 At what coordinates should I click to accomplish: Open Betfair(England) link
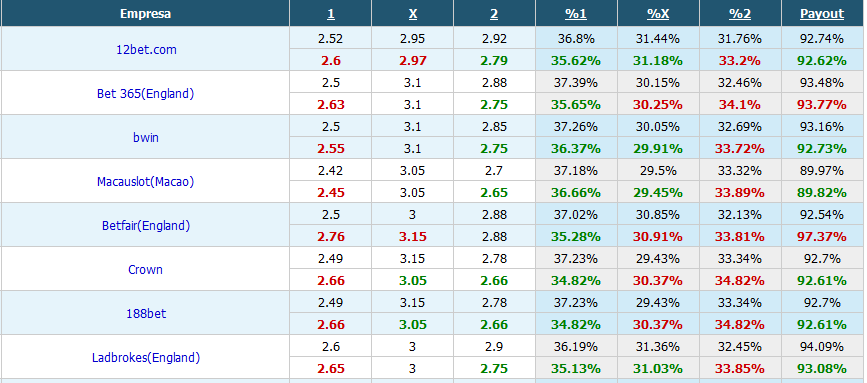point(145,225)
